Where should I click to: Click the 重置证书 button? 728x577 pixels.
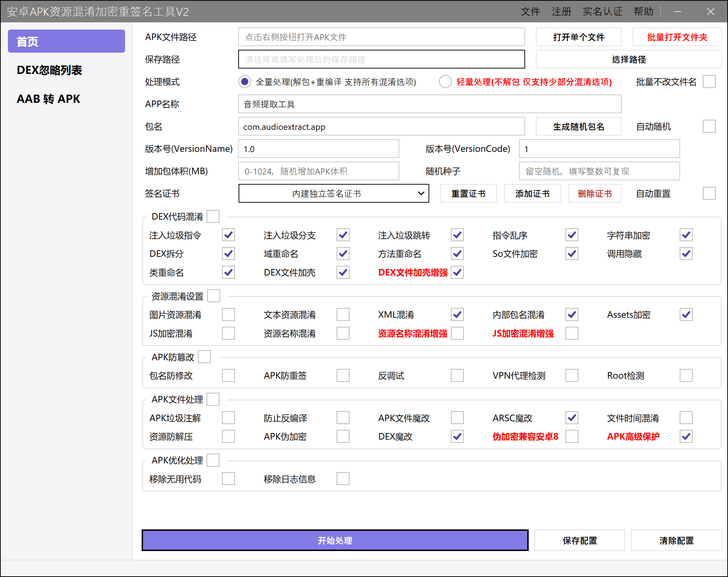pos(468,193)
